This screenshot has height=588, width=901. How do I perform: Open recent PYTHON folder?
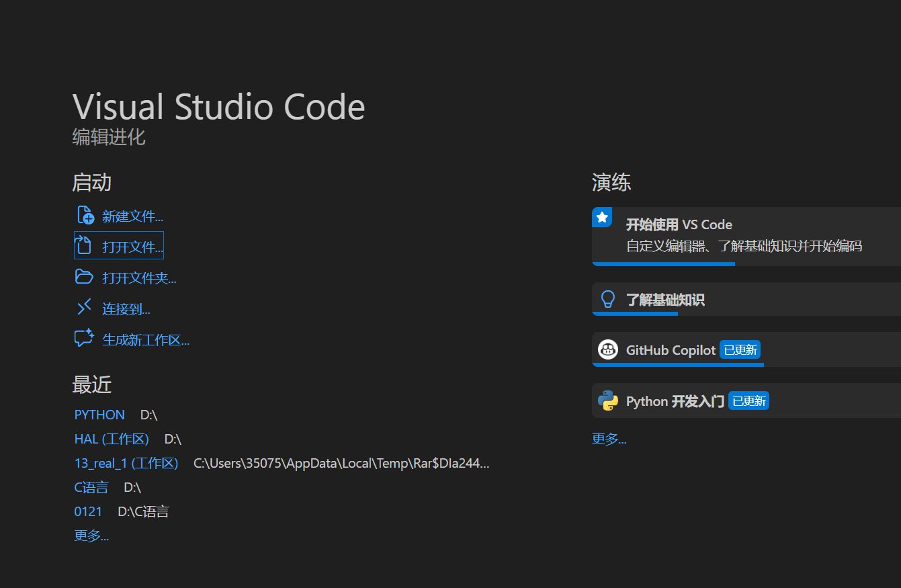pyautogui.click(x=99, y=415)
